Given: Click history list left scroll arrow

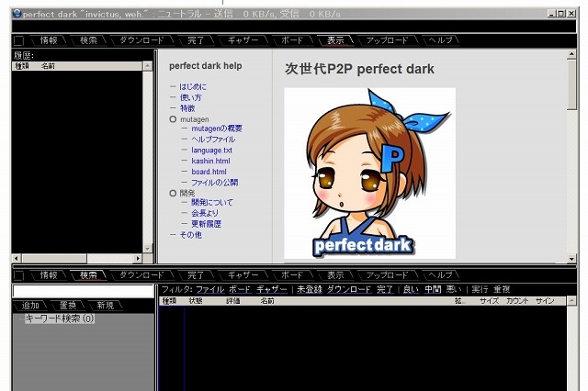Looking at the screenshot, I should [x=17, y=259].
